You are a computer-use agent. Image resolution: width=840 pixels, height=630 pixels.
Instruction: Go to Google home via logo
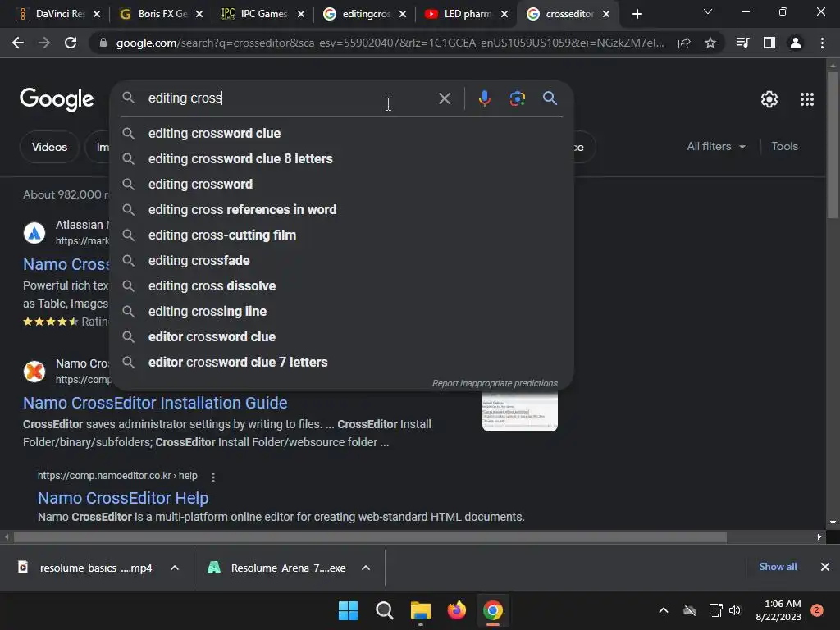pyautogui.click(x=57, y=99)
